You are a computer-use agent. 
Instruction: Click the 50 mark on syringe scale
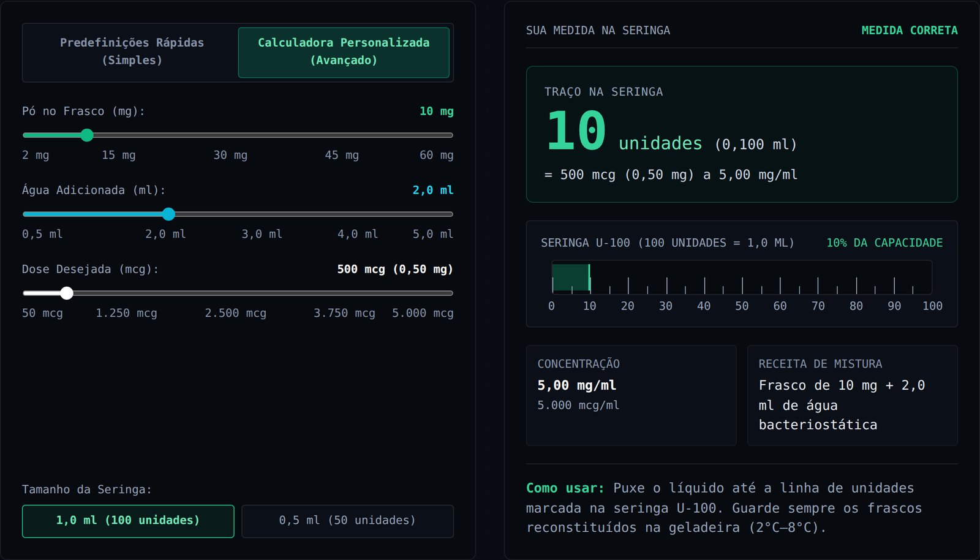(x=742, y=306)
